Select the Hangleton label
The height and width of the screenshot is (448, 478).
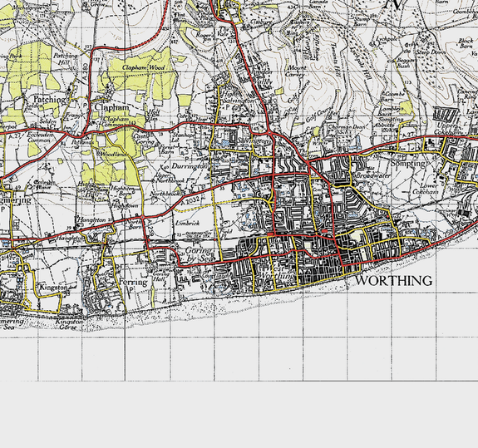(91, 219)
